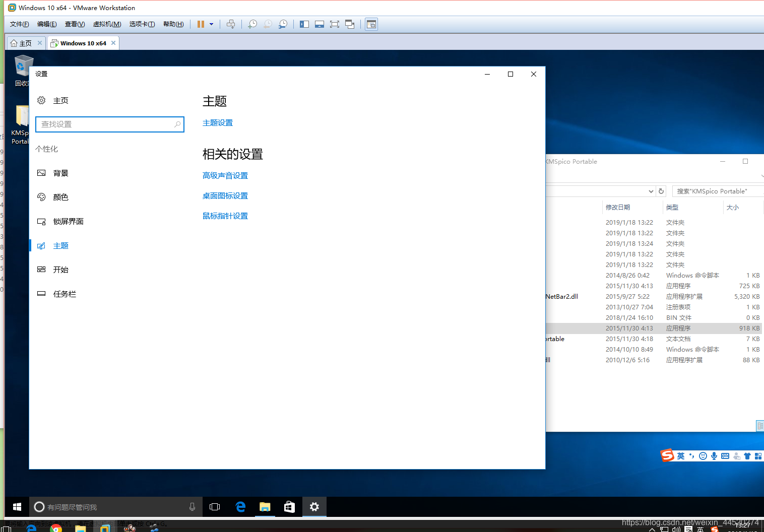The image size is (764, 532).
Task: Close the Windows 10 x64 tab
Action: pyautogui.click(x=113, y=43)
